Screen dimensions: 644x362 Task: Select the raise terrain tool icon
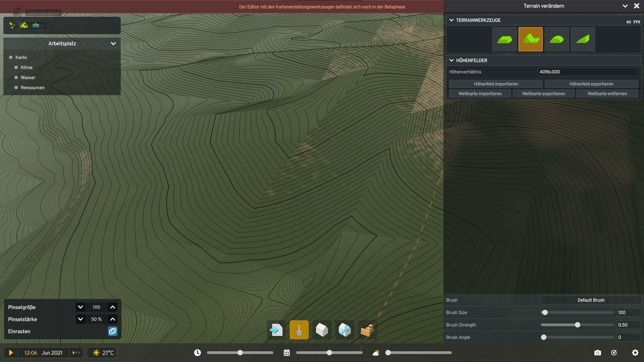(x=530, y=39)
